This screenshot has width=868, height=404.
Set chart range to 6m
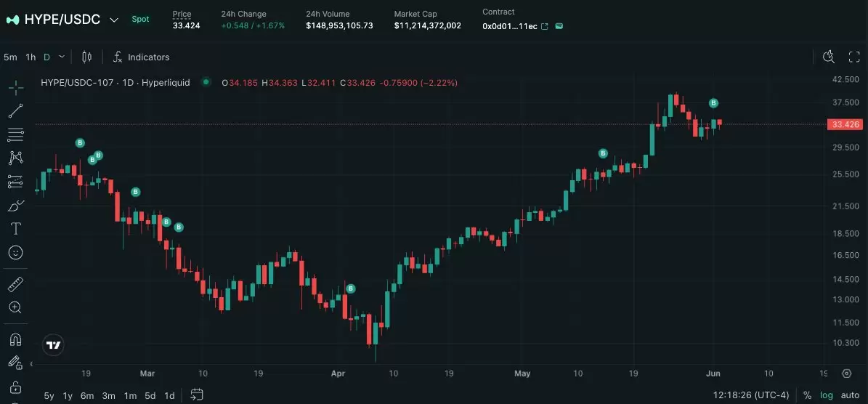pyautogui.click(x=87, y=396)
